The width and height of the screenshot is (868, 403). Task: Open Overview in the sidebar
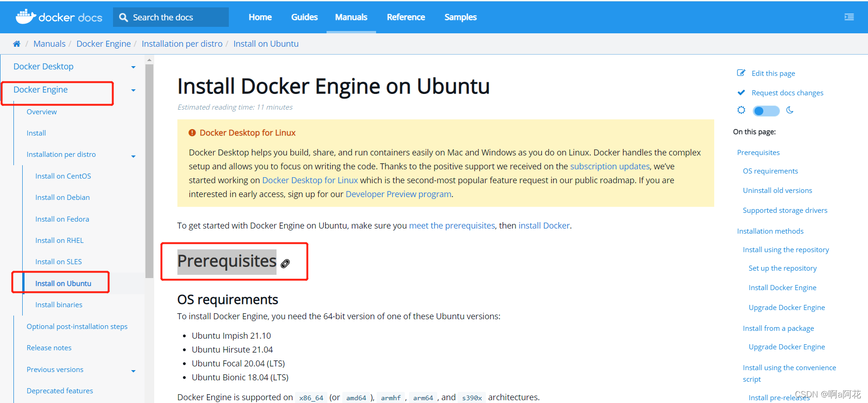click(42, 112)
